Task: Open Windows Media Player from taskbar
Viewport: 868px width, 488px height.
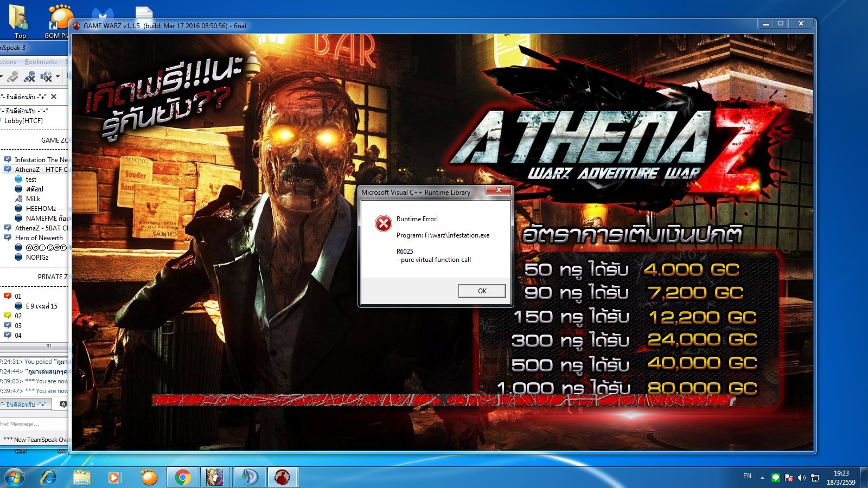Action: point(114,478)
